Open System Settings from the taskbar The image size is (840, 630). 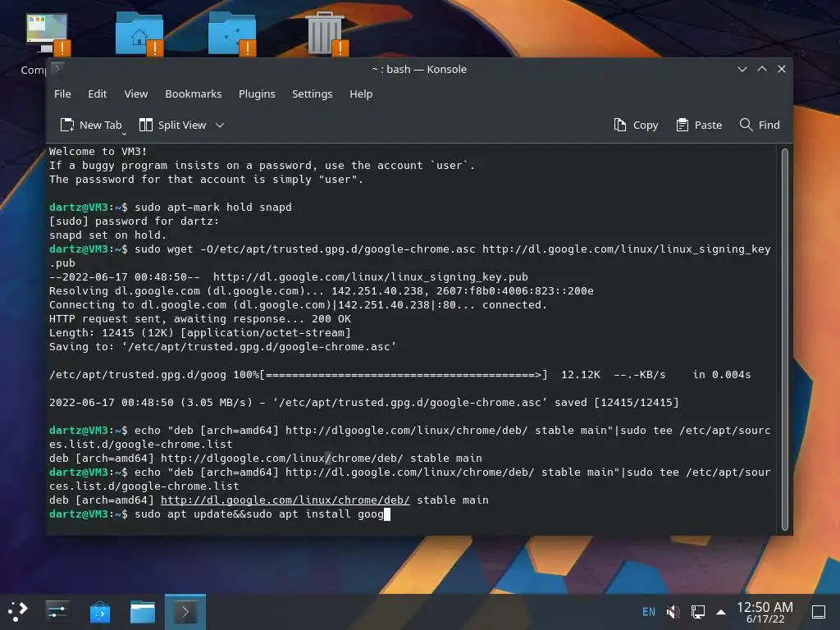click(x=57, y=611)
